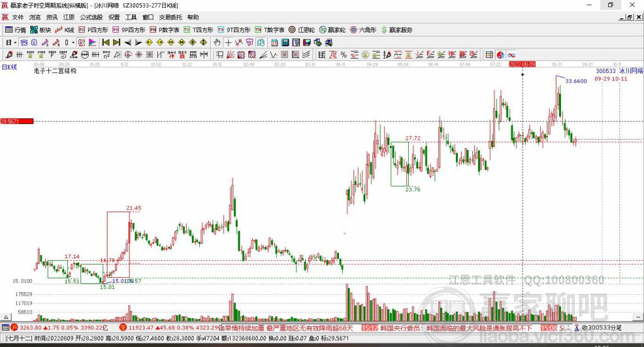Click the colored grid table icon

[x=489, y=55]
